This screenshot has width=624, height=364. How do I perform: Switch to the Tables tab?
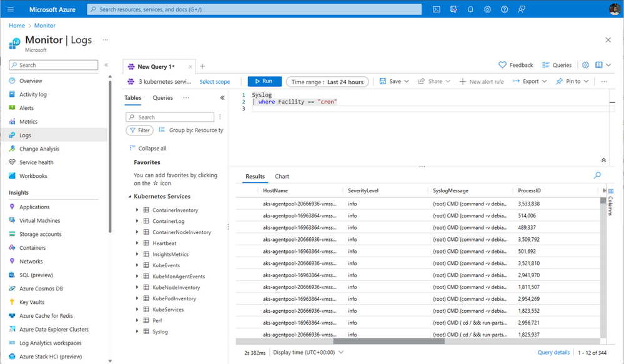[x=133, y=98]
